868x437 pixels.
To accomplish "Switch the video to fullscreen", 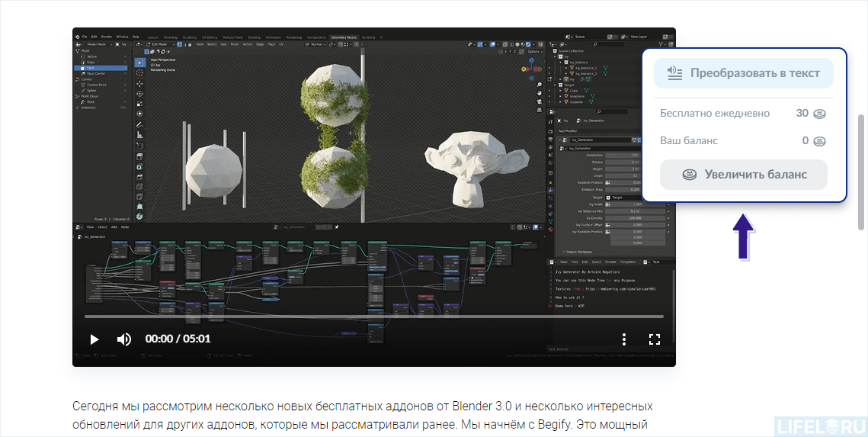I will click(x=655, y=339).
